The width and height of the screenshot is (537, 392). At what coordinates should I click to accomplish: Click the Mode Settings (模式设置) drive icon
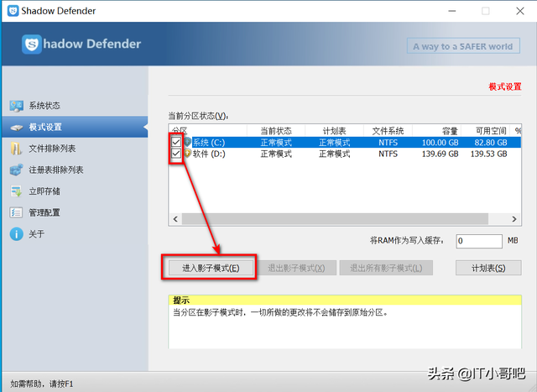tap(16, 128)
